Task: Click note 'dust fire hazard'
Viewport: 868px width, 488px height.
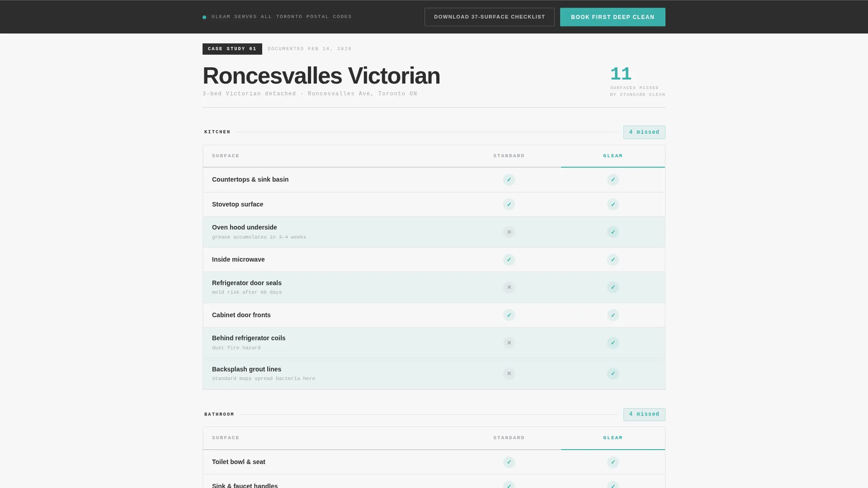Action: click(x=236, y=348)
